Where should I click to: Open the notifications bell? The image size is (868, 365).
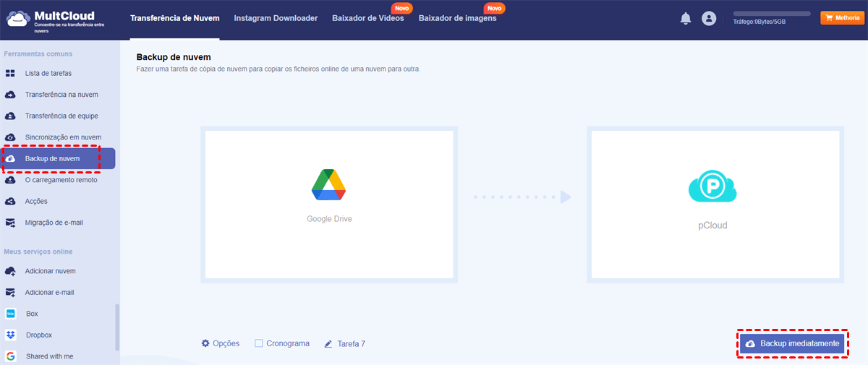pyautogui.click(x=686, y=19)
